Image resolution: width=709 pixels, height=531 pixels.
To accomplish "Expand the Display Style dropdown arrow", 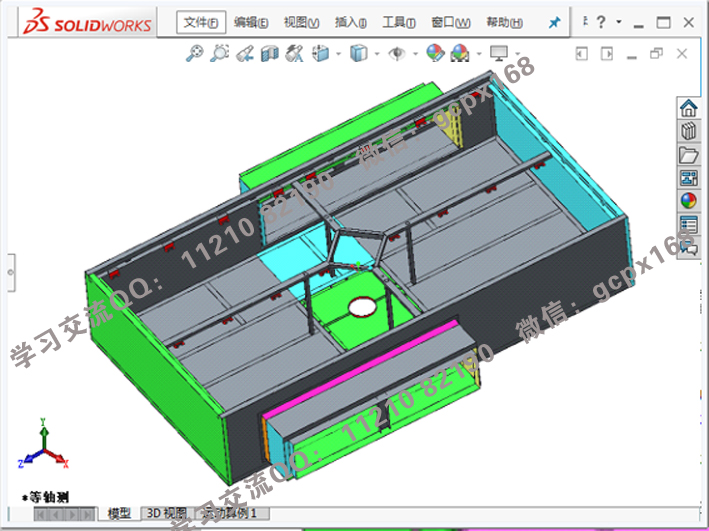I will [376, 54].
